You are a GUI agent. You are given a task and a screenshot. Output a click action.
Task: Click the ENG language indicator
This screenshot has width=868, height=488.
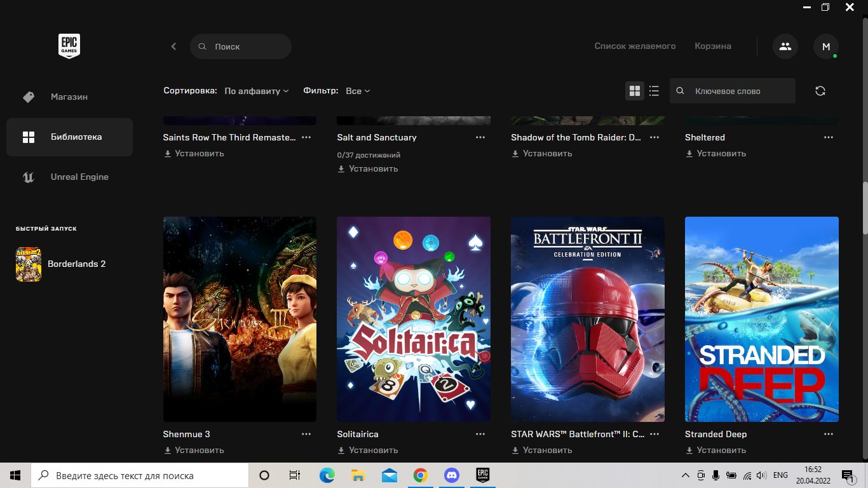(x=780, y=475)
